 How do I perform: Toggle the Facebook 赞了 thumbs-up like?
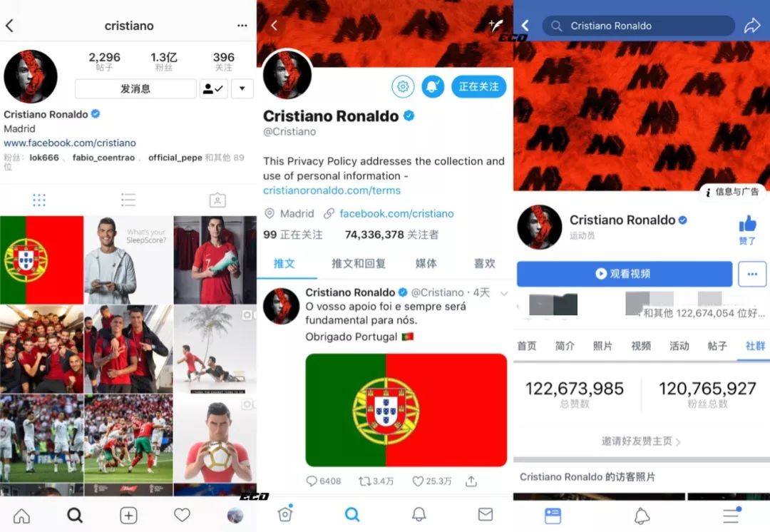click(747, 230)
